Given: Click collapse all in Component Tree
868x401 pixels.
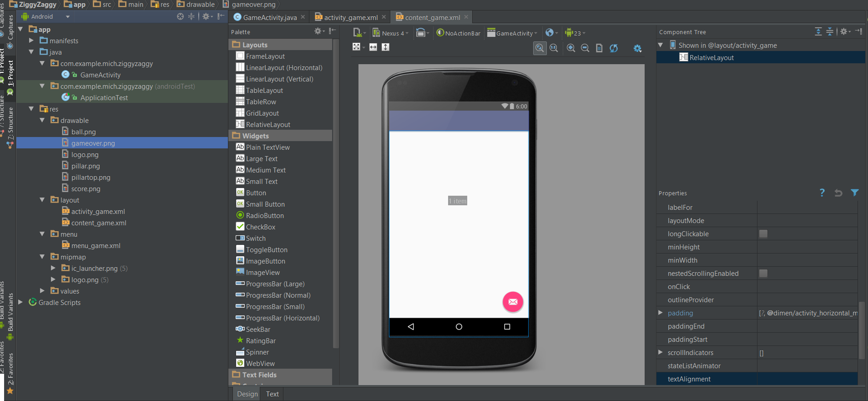Looking at the screenshot, I should [x=830, y=31].
